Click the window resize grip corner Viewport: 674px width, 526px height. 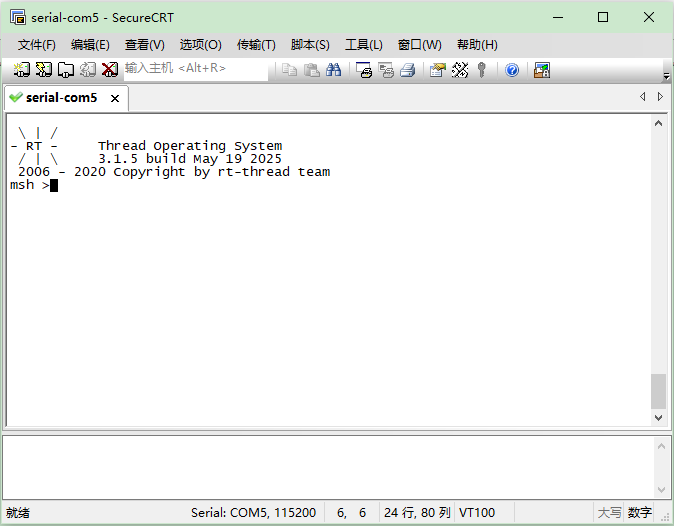click(x=666, y=517)
